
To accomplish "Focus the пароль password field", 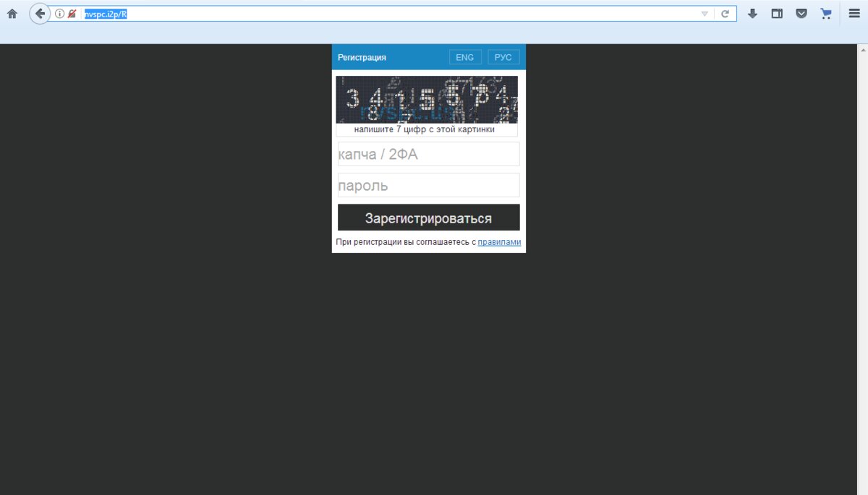I will [x=428, y=185].
